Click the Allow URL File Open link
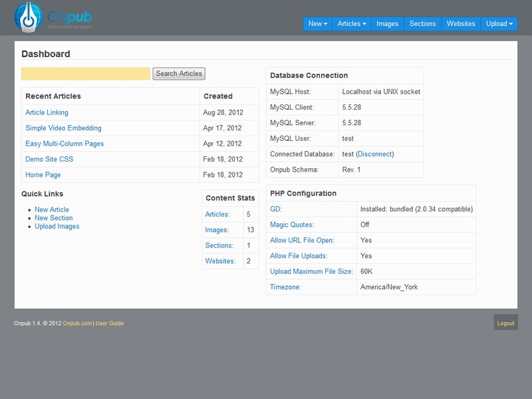Screen dimensions: 532x399 point(302,240)
